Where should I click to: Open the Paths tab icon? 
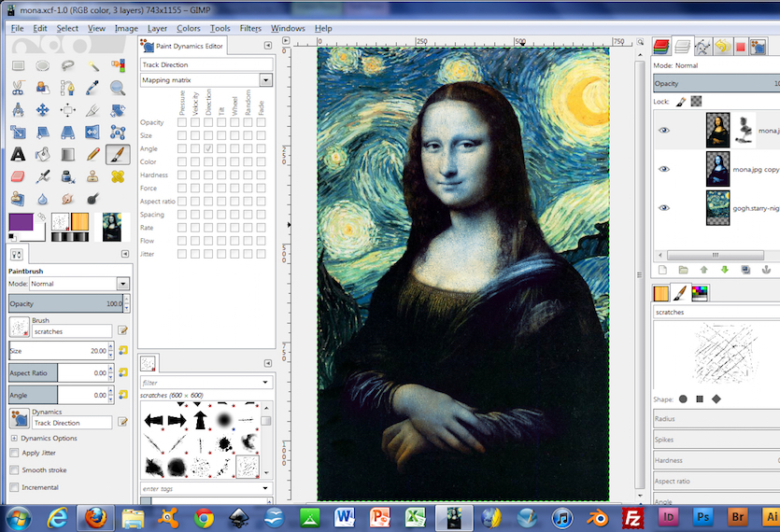click(702, 48)
